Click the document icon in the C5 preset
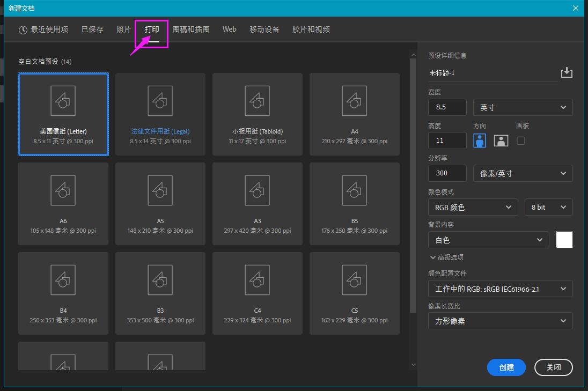 355,280
